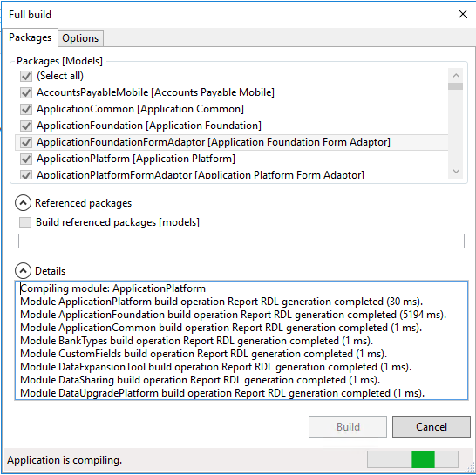Collapse the Details section
476x475 pixels.
click(23, 271)
